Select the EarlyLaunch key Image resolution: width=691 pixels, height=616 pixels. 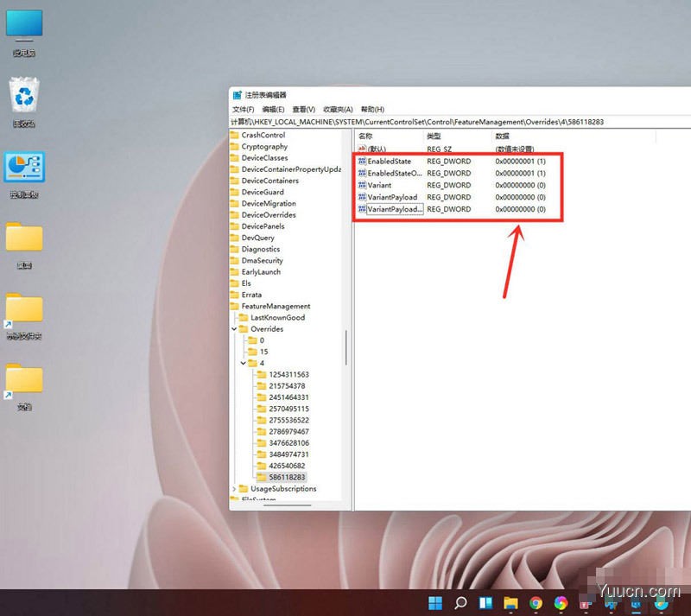pyautogui.click(x=261, y=272)
